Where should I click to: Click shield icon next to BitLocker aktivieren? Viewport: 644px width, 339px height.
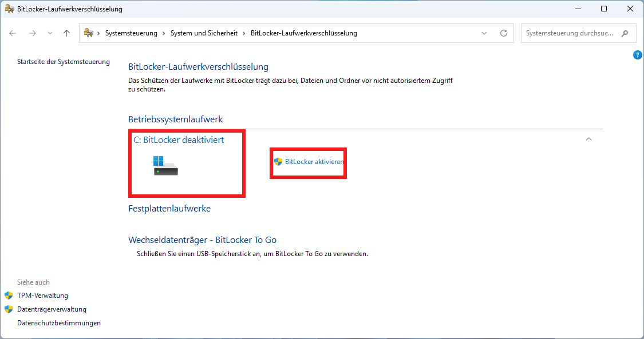[278, 162]
